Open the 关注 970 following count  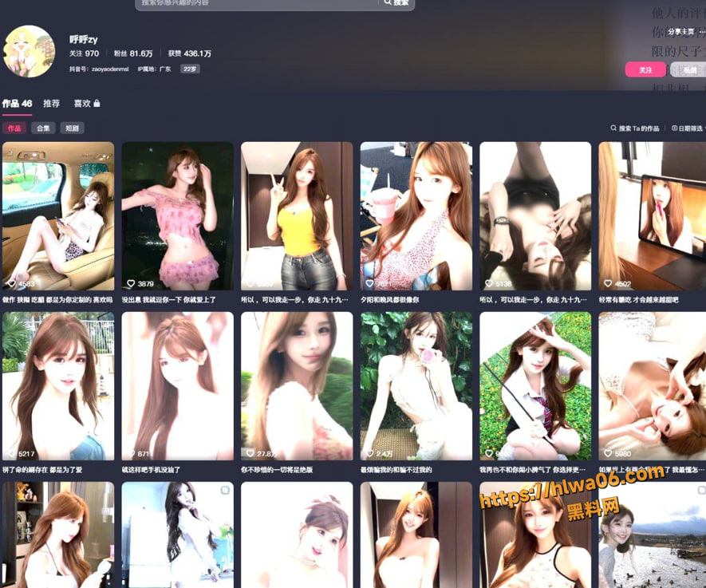[85, 53]
